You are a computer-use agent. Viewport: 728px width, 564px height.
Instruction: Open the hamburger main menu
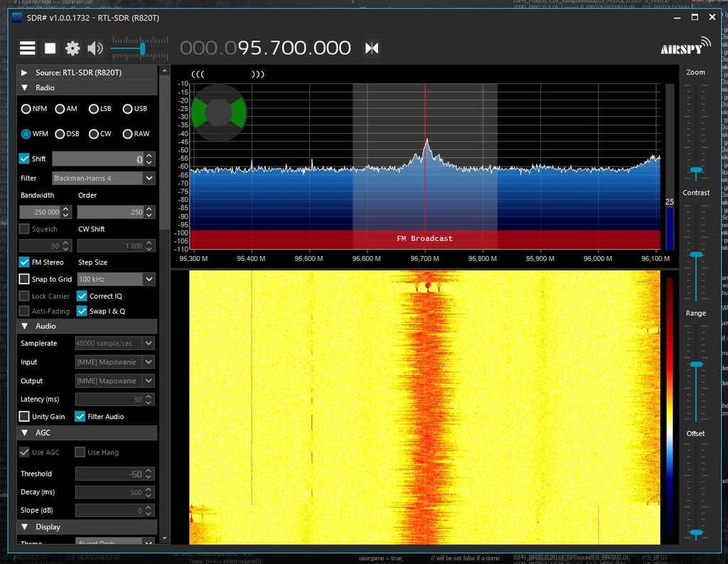28,48
